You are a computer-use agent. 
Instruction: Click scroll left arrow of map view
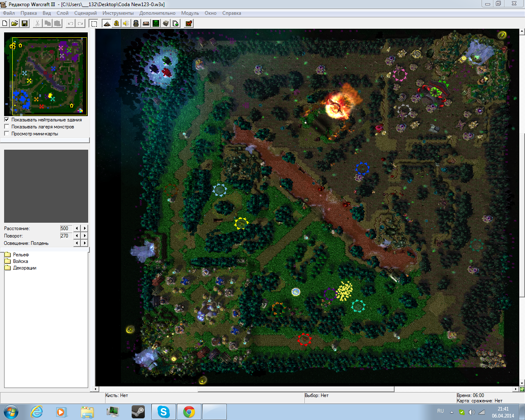tap(96, 389)
